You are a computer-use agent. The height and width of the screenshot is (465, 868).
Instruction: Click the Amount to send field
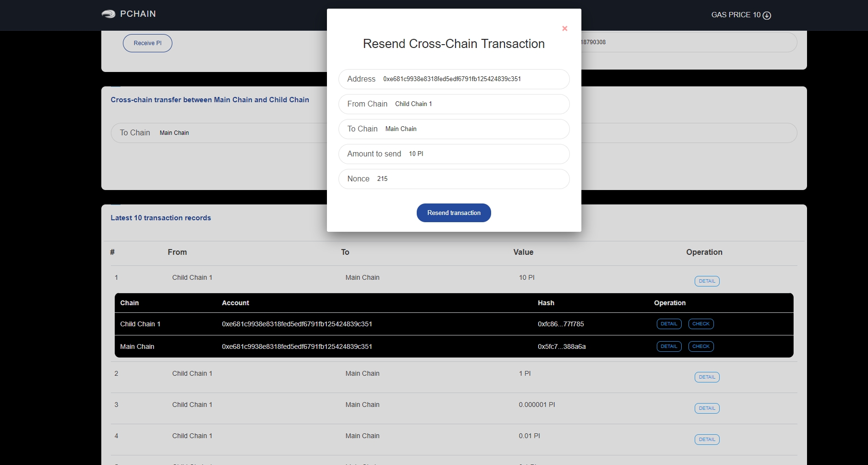click(x=454, y=154)
